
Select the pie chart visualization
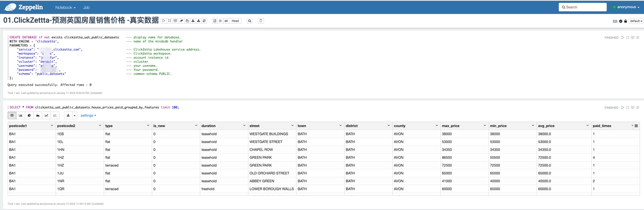[x=30, y=115]
